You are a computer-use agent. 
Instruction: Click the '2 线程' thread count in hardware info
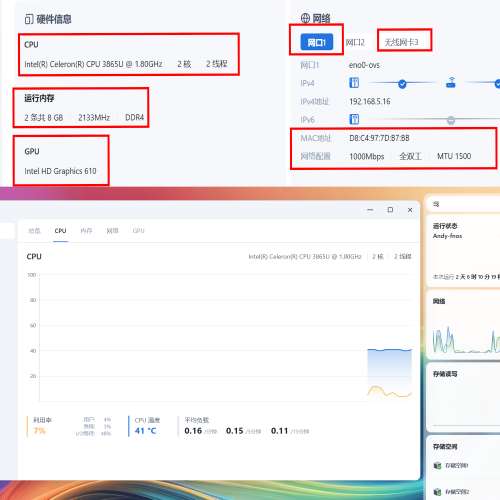click(x=217, y=64)
